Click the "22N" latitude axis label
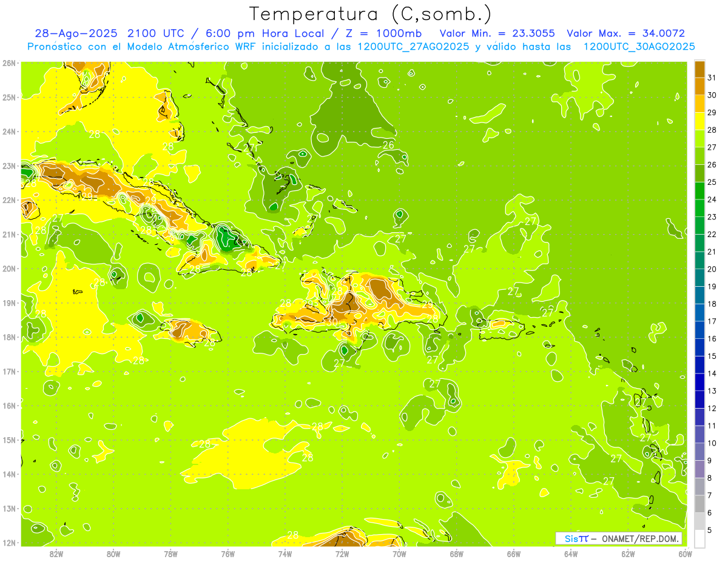This screenshot has width=728, height=562. (x=8, y=200)
